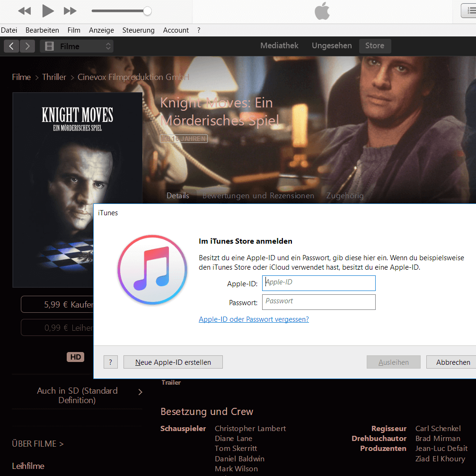Click the AB 16 JAHREN rating badge

click(x=184, y=139)
